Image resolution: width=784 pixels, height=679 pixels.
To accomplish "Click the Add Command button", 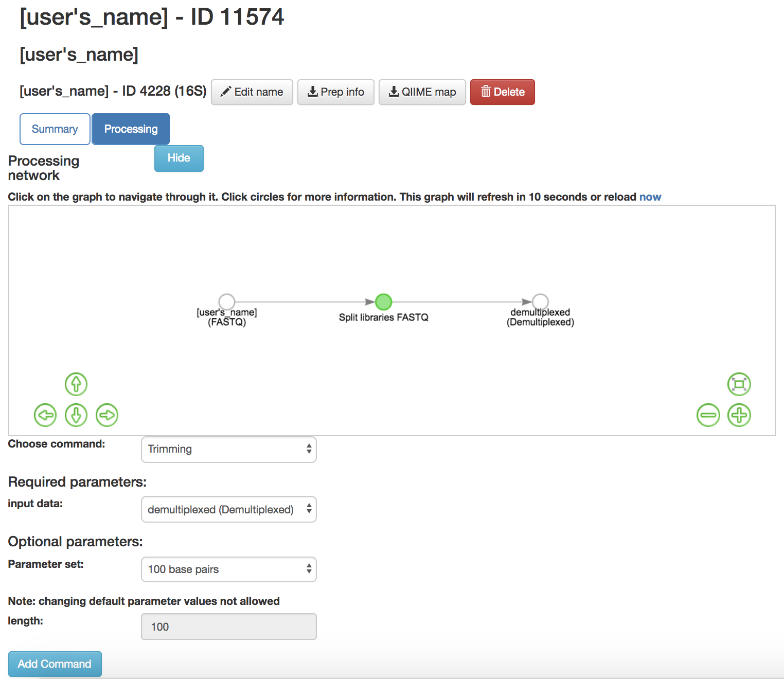I will click(x=55, y=664).
